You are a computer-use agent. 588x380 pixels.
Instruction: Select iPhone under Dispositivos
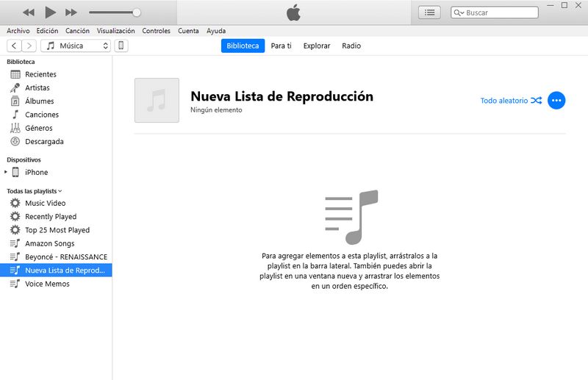(56, 172)
